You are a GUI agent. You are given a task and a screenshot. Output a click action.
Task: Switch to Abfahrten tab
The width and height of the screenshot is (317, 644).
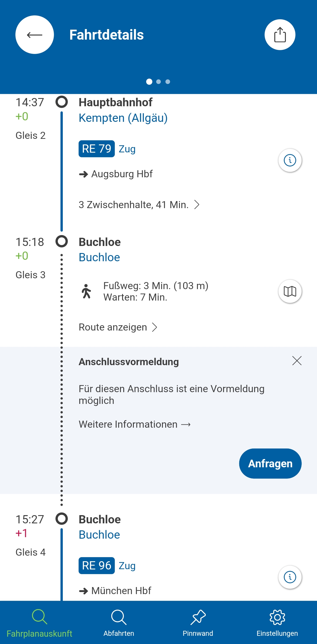click(119, 622)
